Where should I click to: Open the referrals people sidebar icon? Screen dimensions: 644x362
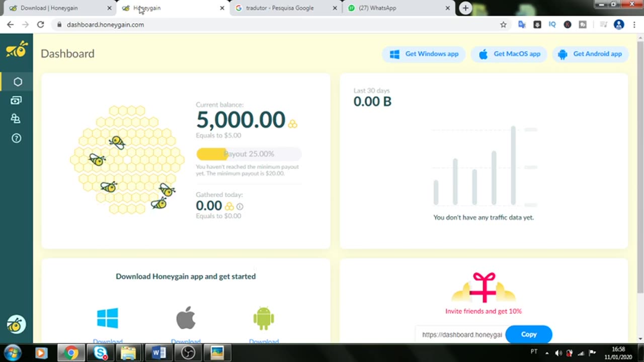(x=16, y=119)
